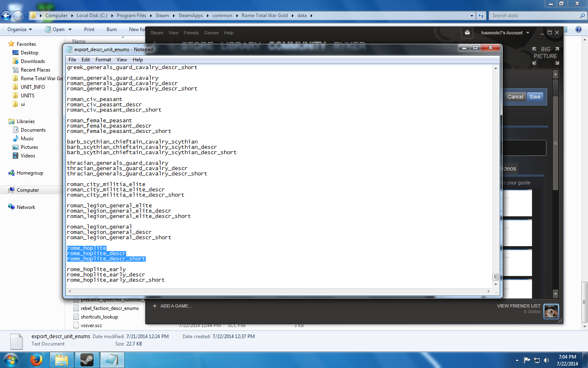Open the Pictures library icon
The image size is (588, 368).
[x=16, y=147]
